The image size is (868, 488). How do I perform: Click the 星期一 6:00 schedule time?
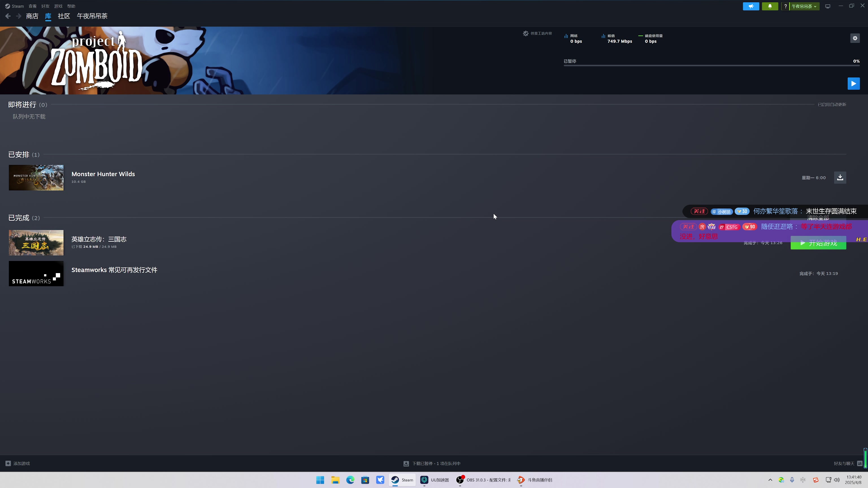coord(813,177)
